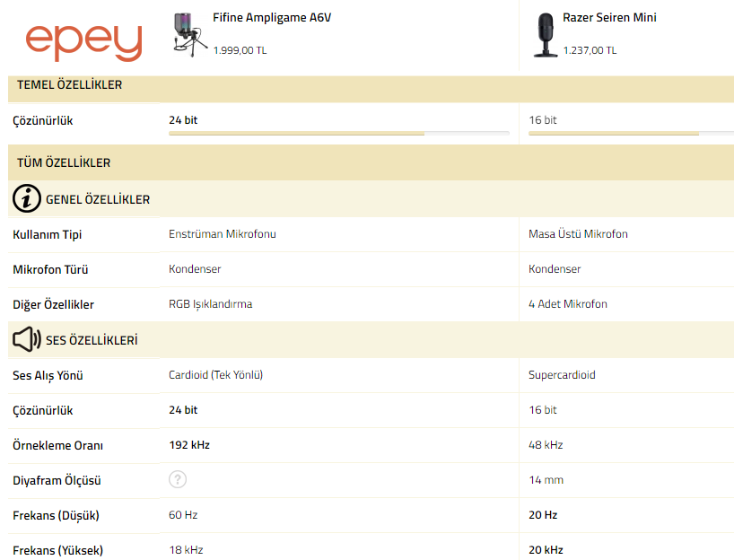Click the Cardioid (Tek Yönlü) value
The height and width of the screenshot is (560, 734).
(215, 375)
